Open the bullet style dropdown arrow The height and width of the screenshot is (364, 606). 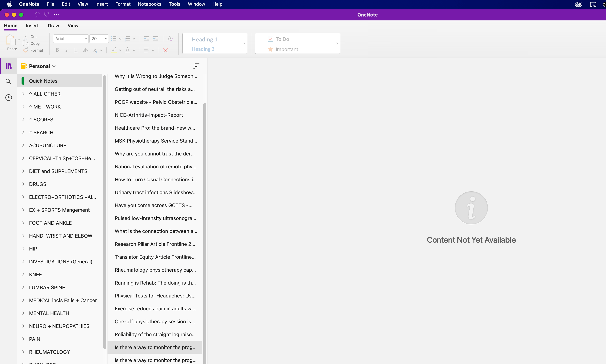pyautogui.click(x=120, y=39)
